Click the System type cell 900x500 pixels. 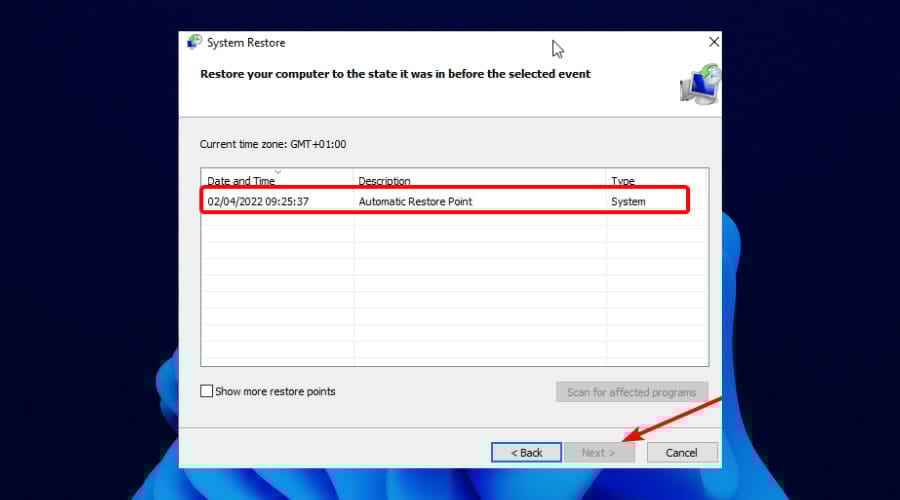coord(628,201)
